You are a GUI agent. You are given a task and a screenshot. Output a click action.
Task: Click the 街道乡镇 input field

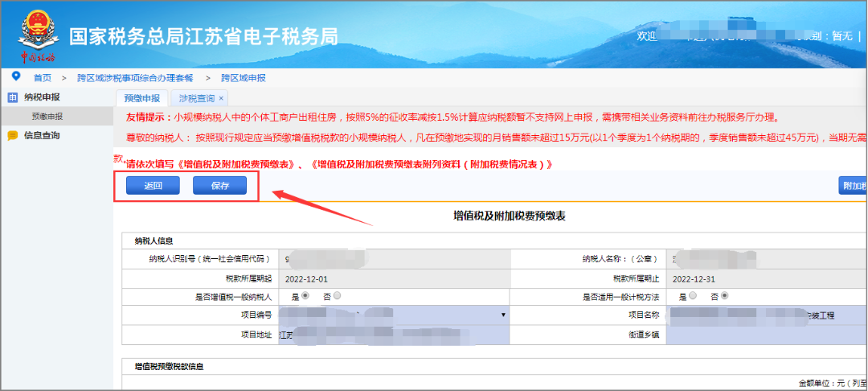pyautogui.click(x=768, y=335)
